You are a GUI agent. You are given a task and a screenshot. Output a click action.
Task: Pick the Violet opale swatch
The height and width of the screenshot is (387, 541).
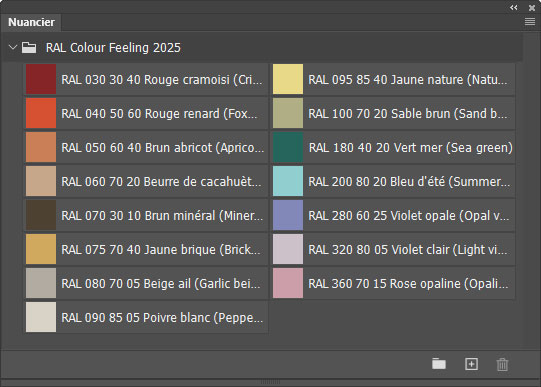(x=288, y=215)
